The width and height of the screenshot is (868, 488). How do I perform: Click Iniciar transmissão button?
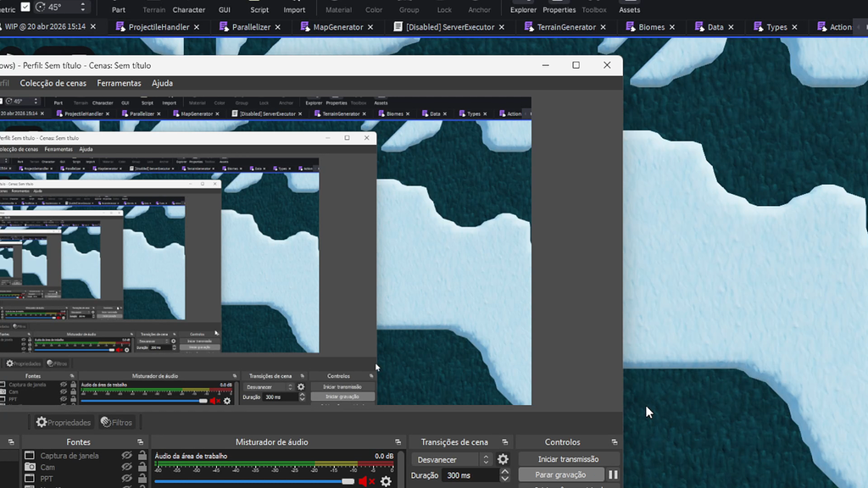point(568,459)
